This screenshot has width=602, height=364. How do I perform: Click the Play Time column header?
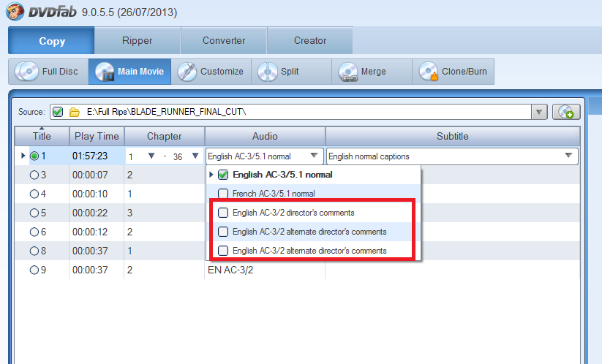coord(97,136)
